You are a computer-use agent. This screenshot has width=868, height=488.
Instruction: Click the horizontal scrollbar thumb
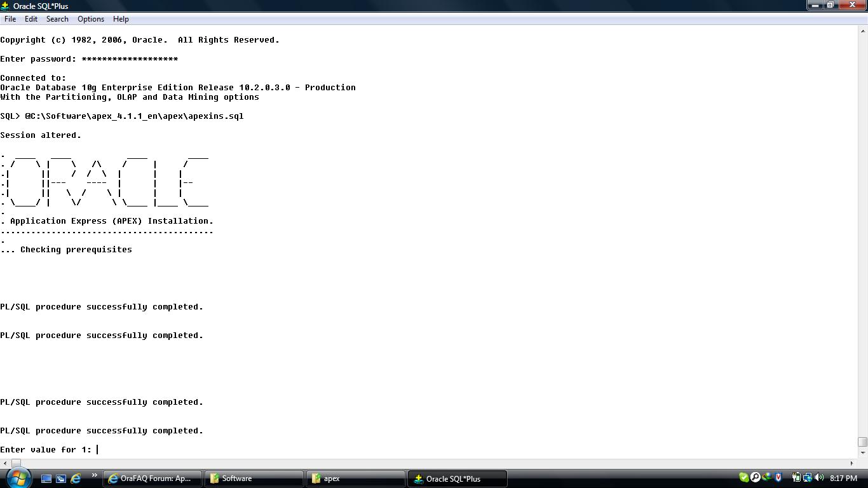coord(16,463)
